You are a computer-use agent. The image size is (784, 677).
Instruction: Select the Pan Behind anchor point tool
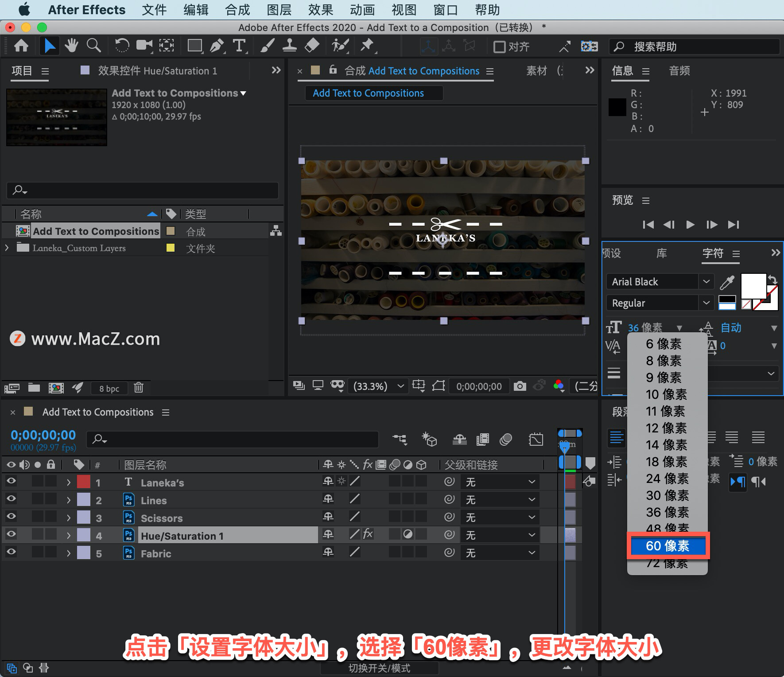point(167,46)
